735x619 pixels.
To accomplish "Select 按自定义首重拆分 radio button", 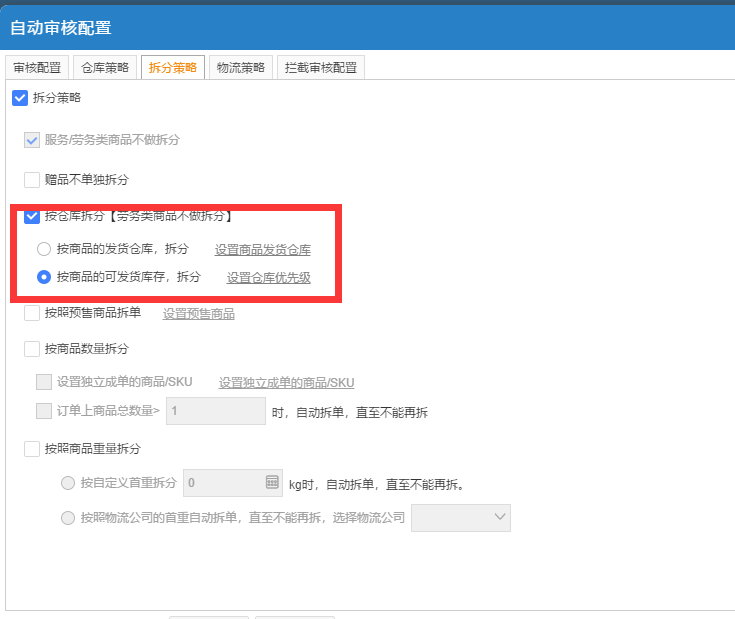I will tap(68, 483).
